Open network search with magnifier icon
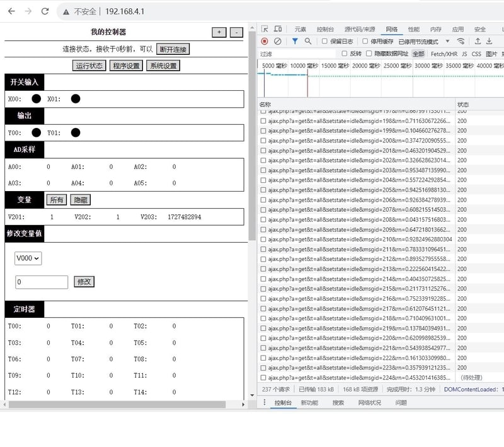This screenshot has width=504, height=447. click(308, 41)
